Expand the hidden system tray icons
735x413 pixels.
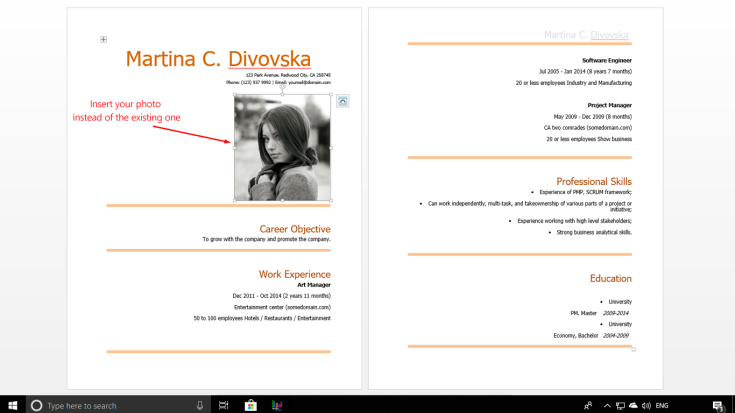(x=606, y=405)
